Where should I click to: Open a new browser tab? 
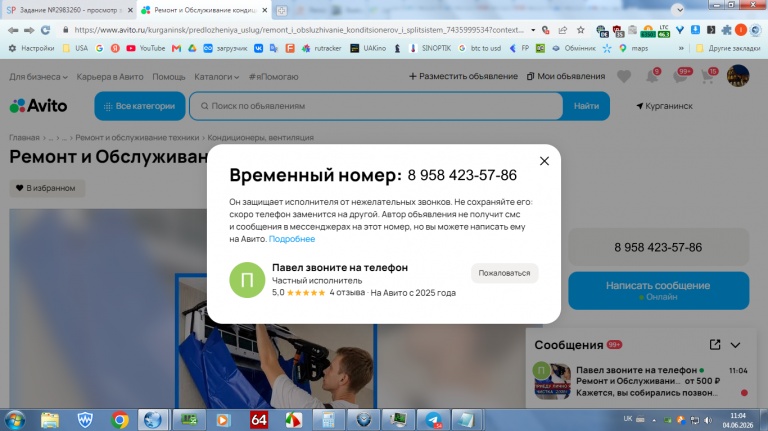[281, 10]
